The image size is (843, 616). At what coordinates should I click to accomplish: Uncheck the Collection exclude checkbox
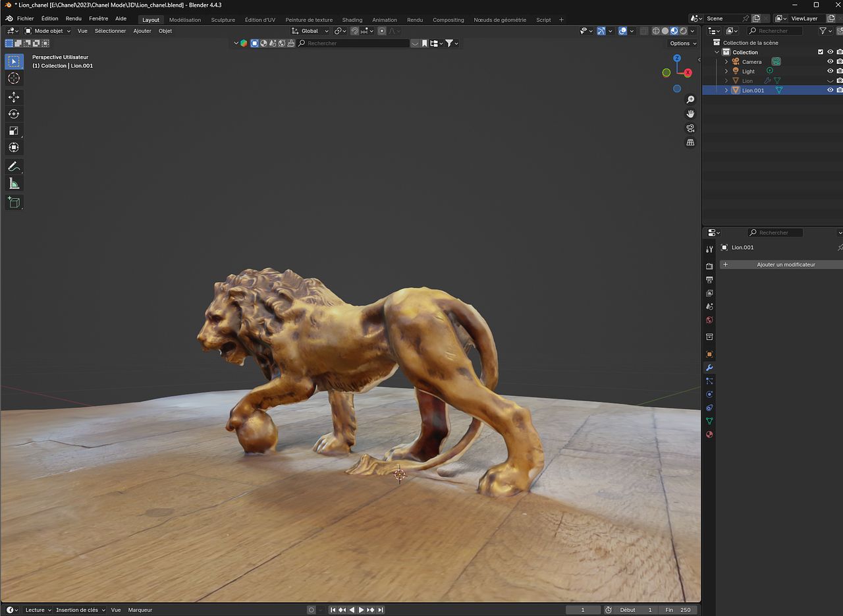(821, 52)
